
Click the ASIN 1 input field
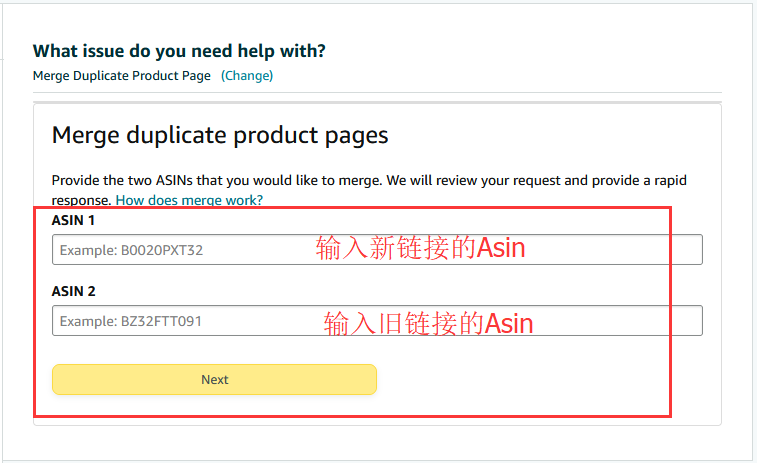coord(377,250)
